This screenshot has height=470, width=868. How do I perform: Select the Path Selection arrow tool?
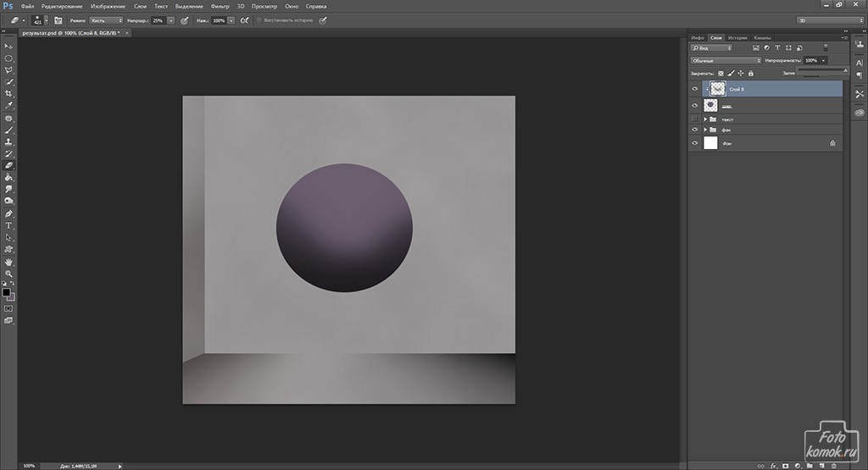coord(8,237)
